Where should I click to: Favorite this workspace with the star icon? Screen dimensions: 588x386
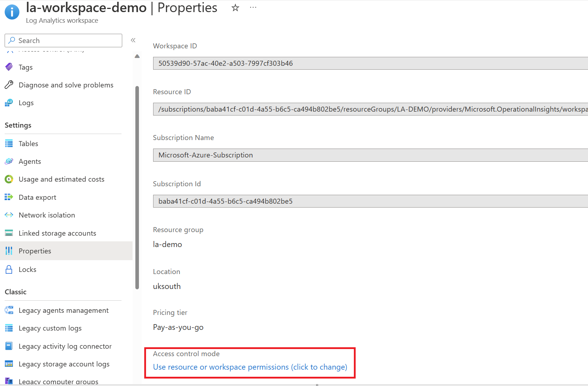click(x=235, y=7)
